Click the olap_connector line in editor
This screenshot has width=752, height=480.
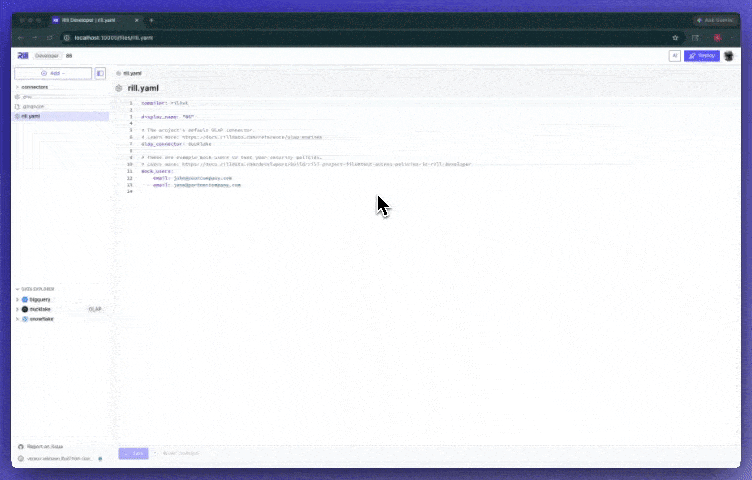coord(176,144)
